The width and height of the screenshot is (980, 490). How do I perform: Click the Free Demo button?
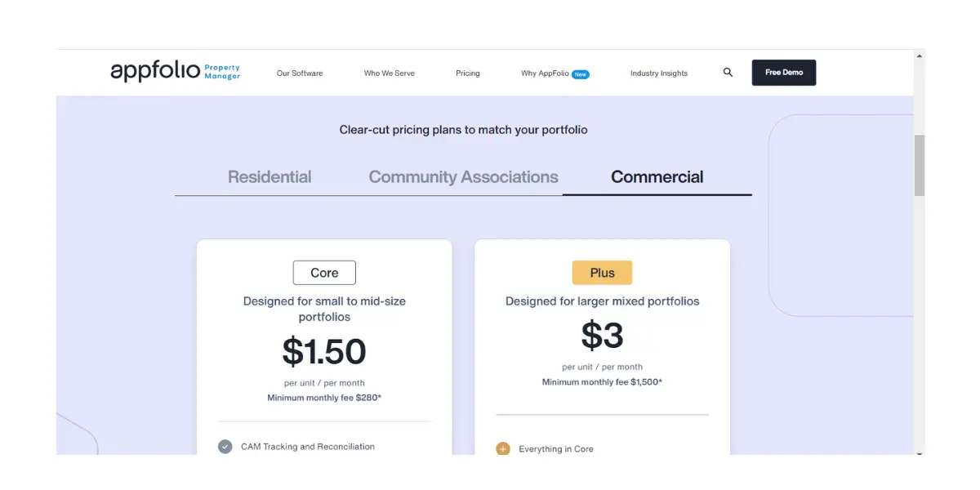coord(784,73)
